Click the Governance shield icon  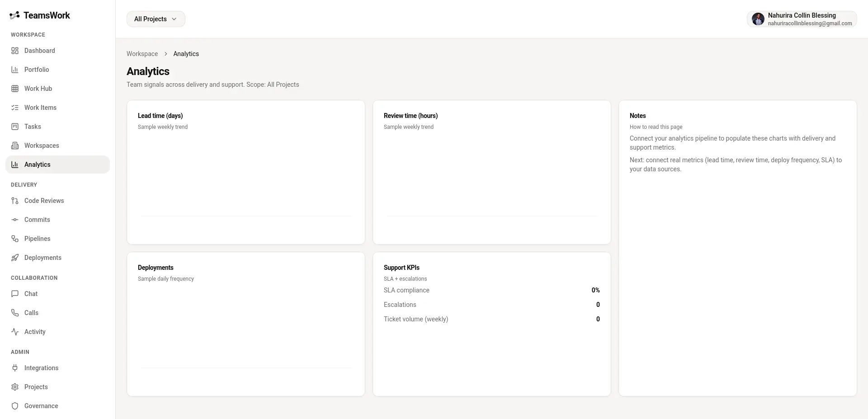click(15, 406)
